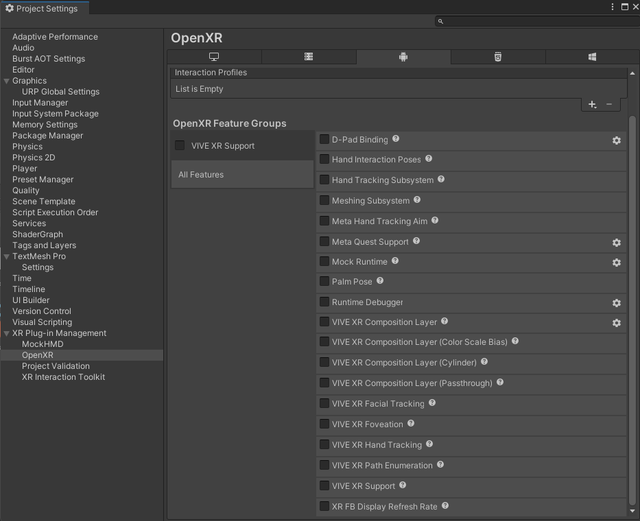640x521 pixels.
Task: Click the scroll up arrow
Action: [632, 73]
